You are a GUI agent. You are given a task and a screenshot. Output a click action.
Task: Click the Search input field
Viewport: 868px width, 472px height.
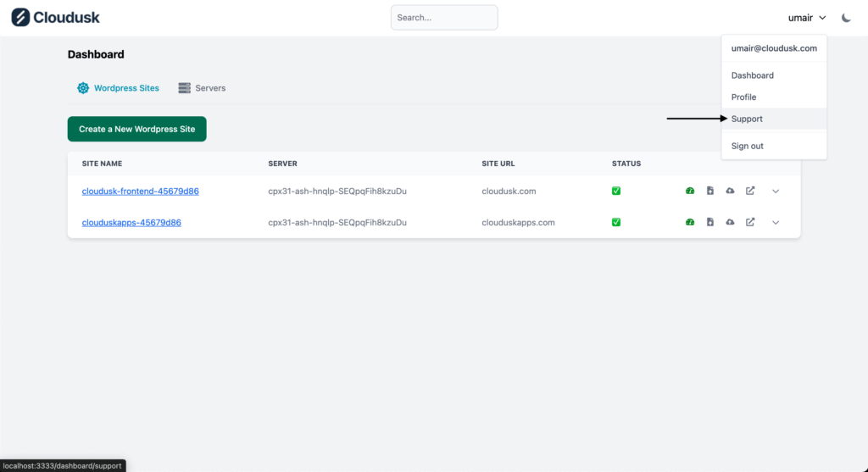click(444, 18)
